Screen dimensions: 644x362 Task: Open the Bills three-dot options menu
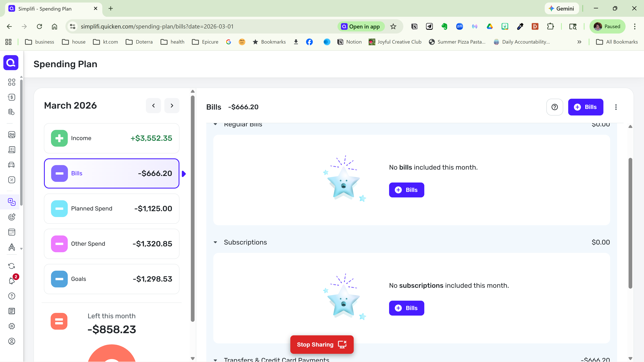coord(616,107)
